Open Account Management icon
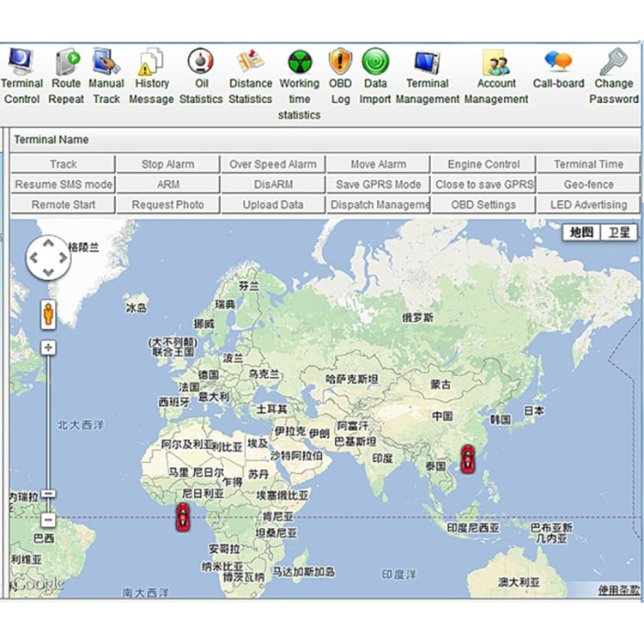Image resolution: width=644 pixels, height=644 pixels. (496, 62)
